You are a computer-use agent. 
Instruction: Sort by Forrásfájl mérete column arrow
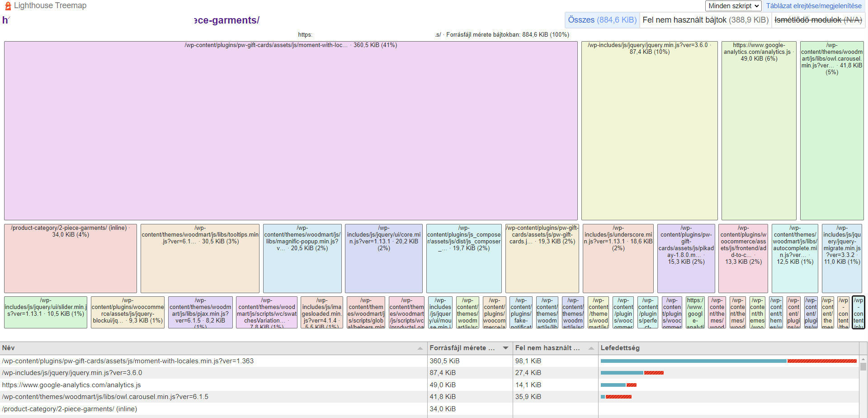pos(505,348)
